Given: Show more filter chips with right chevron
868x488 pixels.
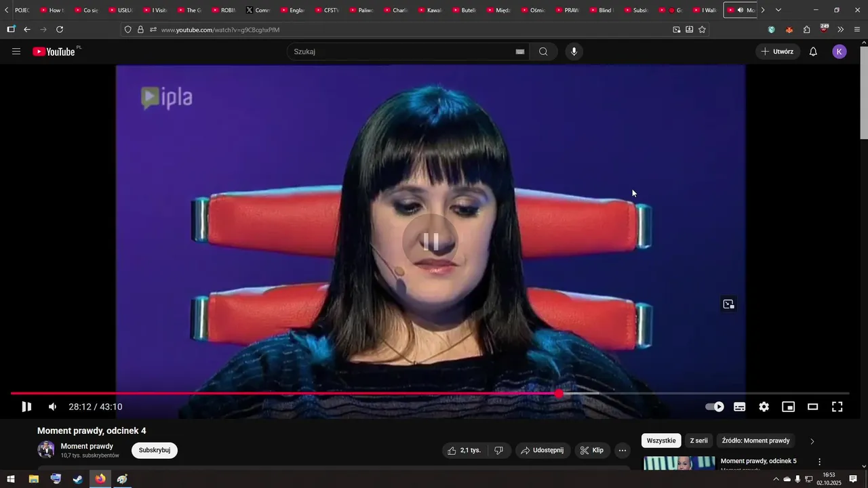Looking at the screenshot, I should pyautogui.click(x=812, y=441).
